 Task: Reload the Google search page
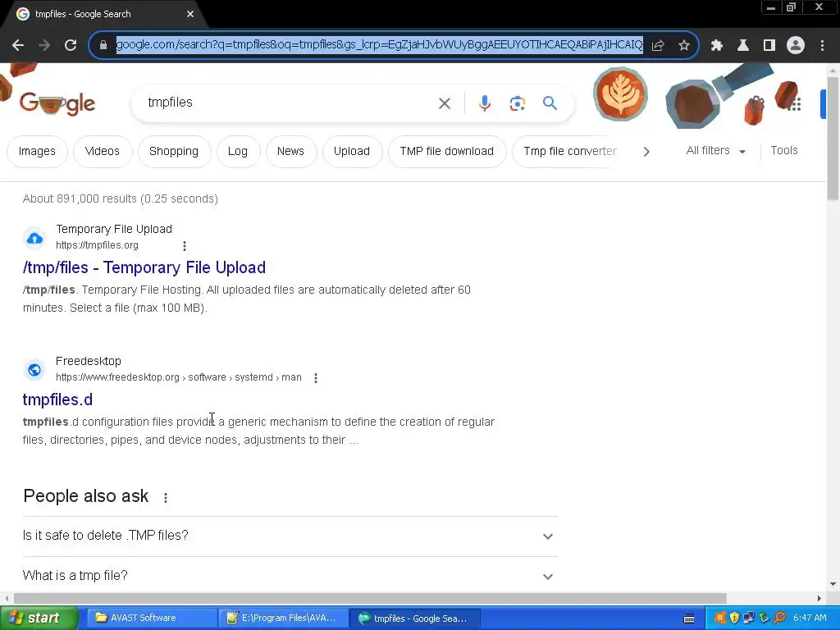(71, 45)
